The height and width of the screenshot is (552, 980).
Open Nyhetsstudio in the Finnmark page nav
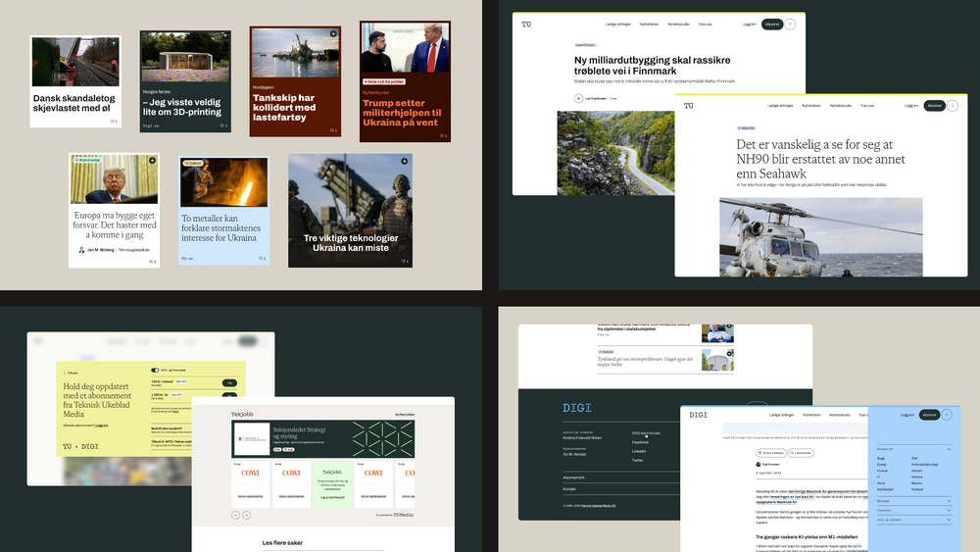point(678,25)
